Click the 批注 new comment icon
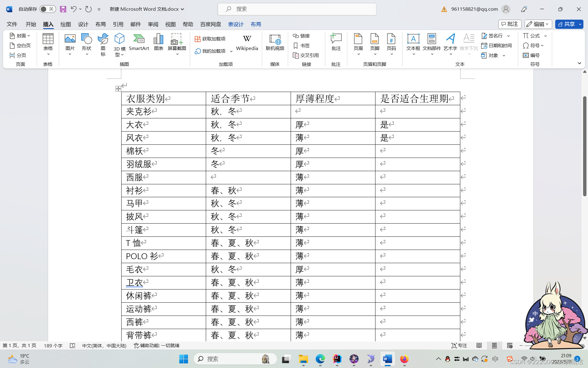The width and height of the screenshot is (588, 368). click(336, 42)
